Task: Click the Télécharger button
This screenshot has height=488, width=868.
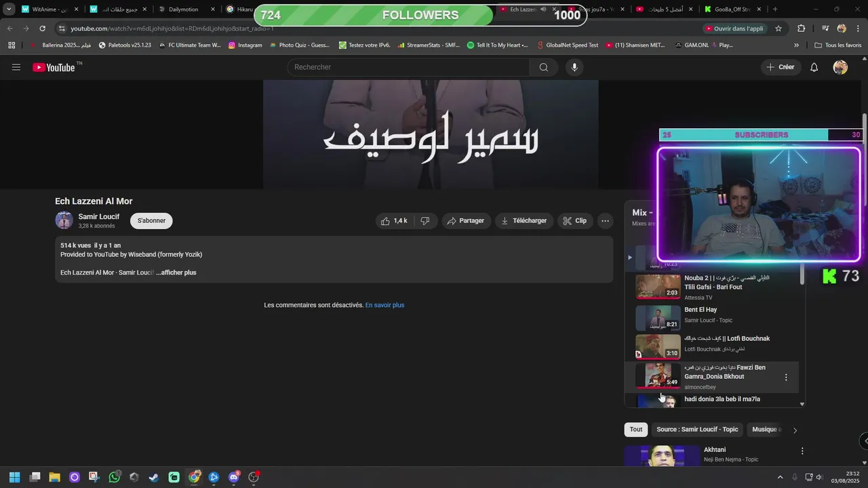Action: (524, 221)
